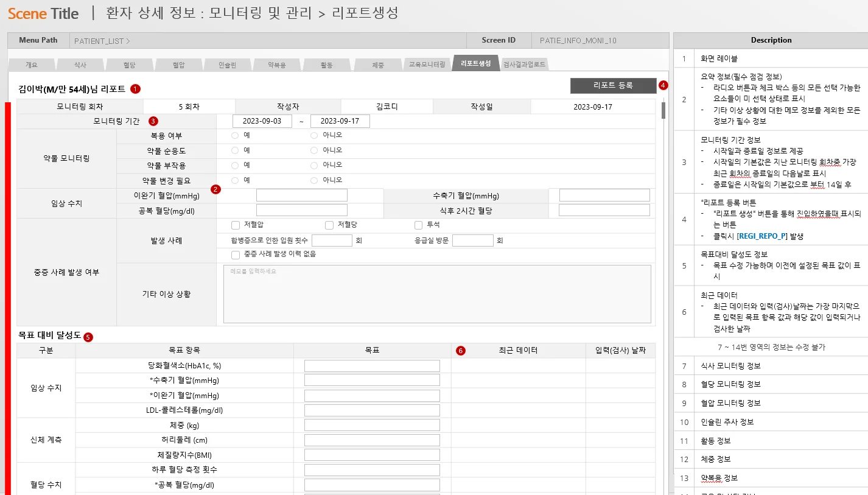868x495 pixels.
Task: Select the 약복용 tab
Action: (278, 64)
